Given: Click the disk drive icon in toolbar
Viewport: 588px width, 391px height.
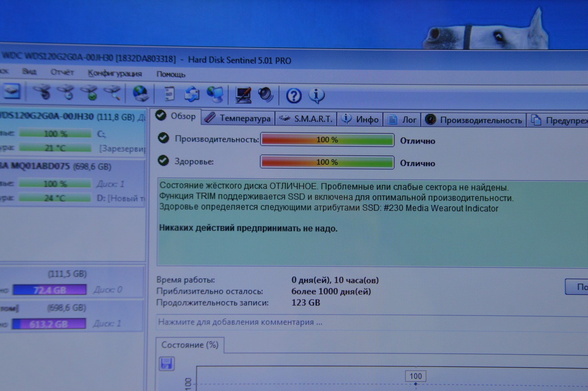Looking at the screenshot, I should pyautogui.click(x=12, y=91).
